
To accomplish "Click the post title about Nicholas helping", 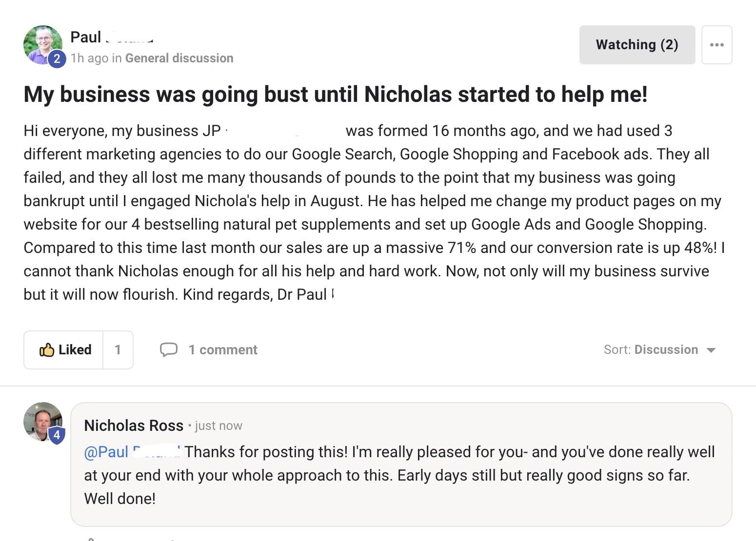I will [x=336, y=94].
